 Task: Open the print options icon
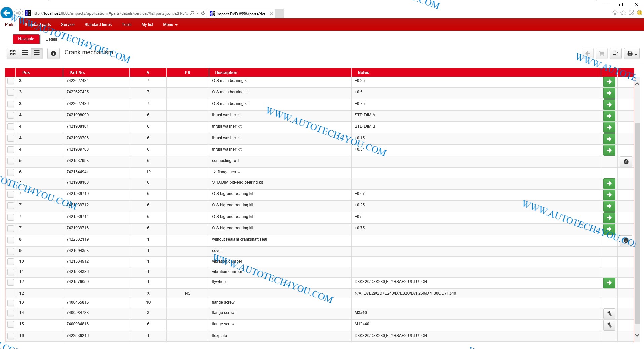(x=631, y=54)
